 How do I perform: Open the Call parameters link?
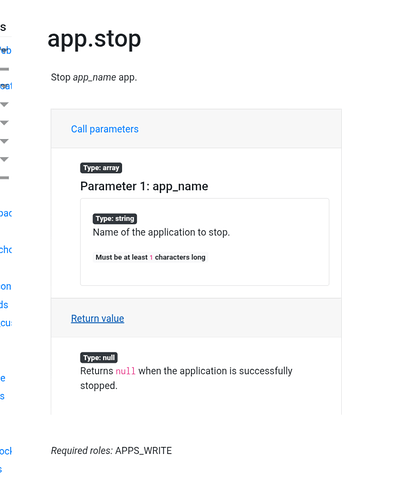tap(105, 129)
